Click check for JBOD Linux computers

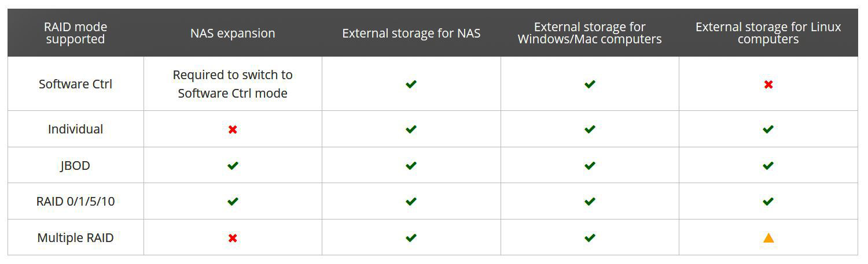768,166
